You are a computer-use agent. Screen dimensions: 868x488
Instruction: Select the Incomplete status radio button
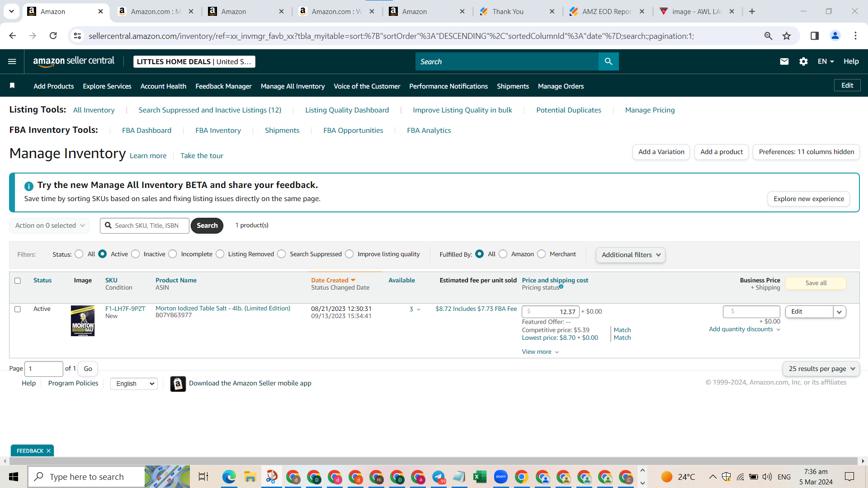pos(173,254)
